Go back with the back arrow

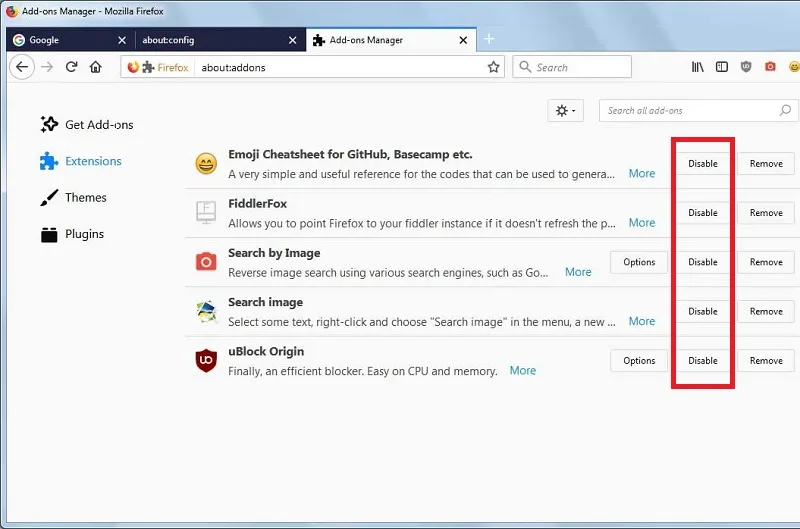coord(22,67)
